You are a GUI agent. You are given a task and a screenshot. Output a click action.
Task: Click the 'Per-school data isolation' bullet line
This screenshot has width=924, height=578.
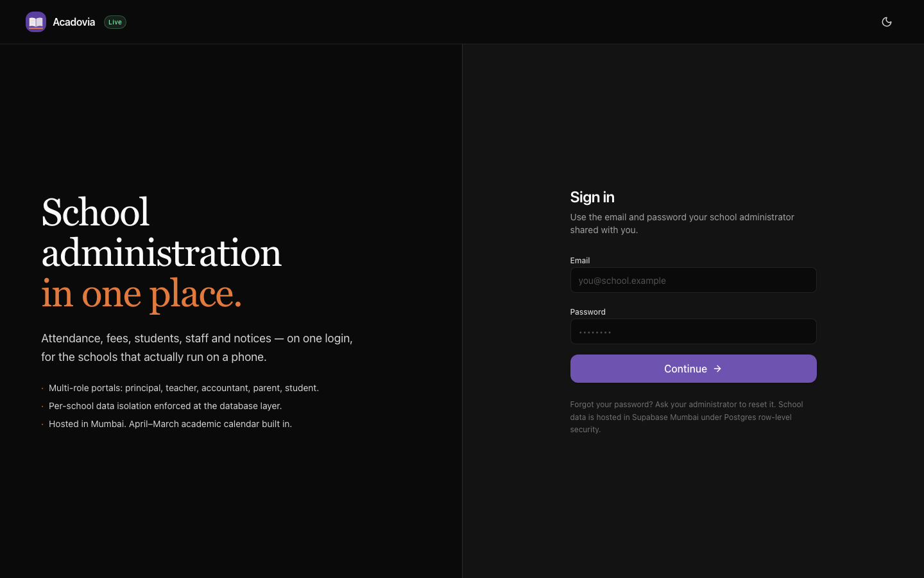pos(165,406)
